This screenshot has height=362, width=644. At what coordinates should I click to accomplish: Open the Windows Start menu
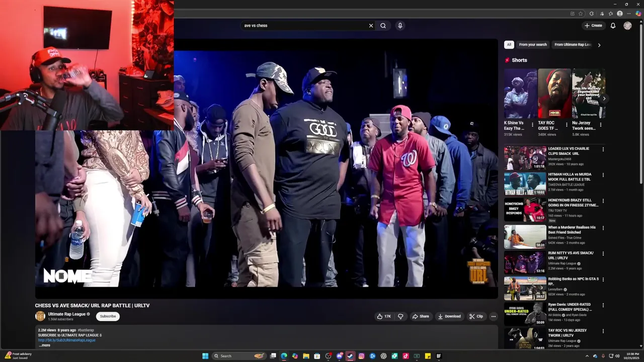(205, 356)
